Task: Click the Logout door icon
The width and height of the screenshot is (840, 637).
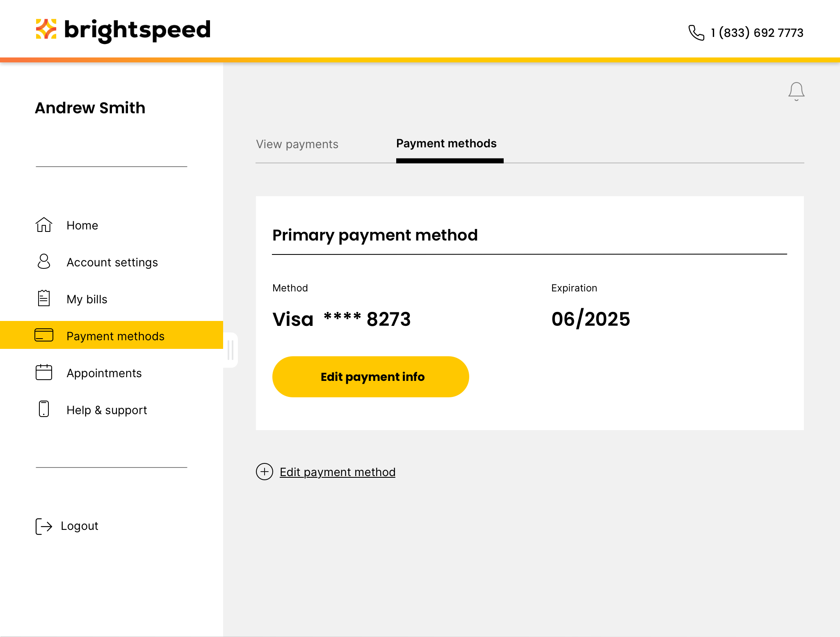Action: coord(43,526)
